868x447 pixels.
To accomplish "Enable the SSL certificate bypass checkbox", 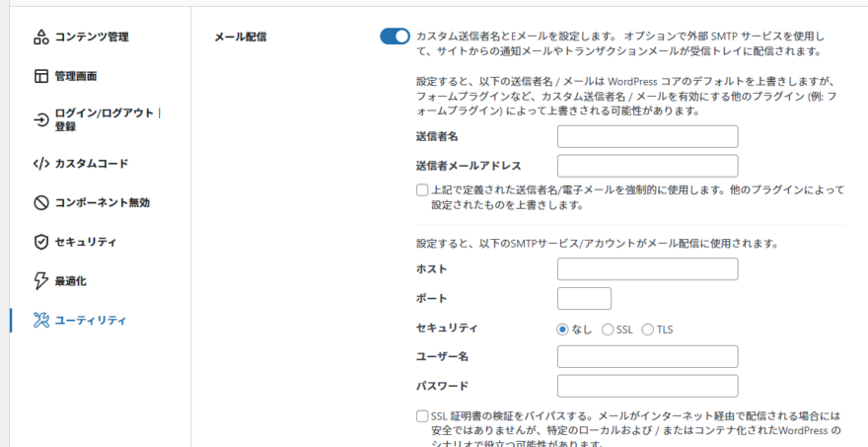I will pos(422,416).
